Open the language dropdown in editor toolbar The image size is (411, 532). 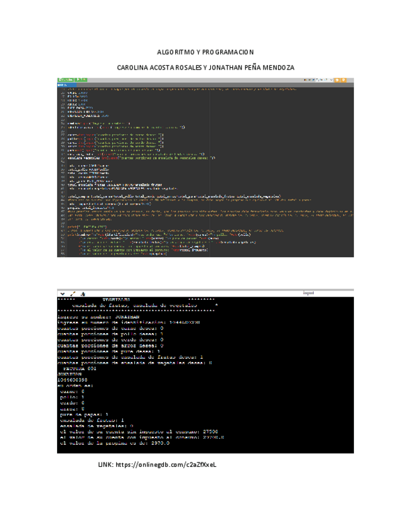coord(324,80)
